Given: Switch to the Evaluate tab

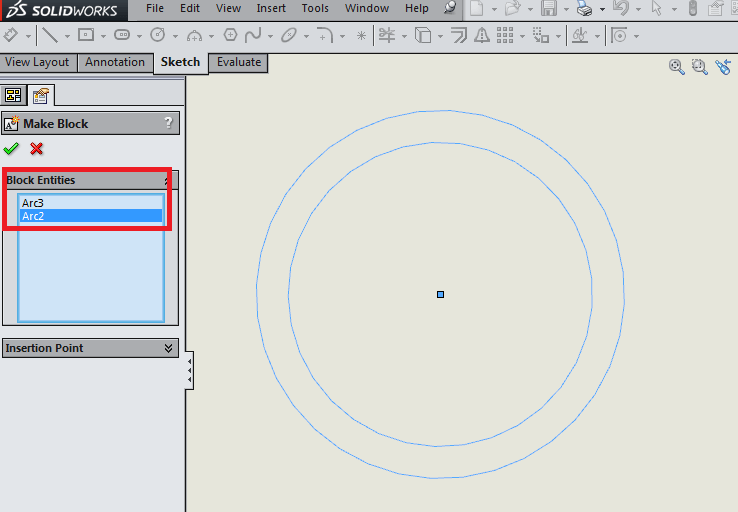Looking at the screenshot, I should tap(239, 62).
